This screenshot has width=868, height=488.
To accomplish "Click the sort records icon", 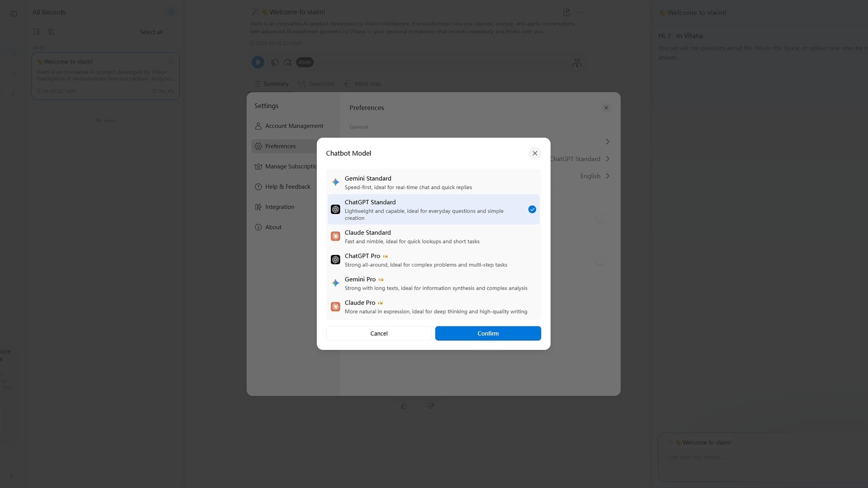I will 37,32.
